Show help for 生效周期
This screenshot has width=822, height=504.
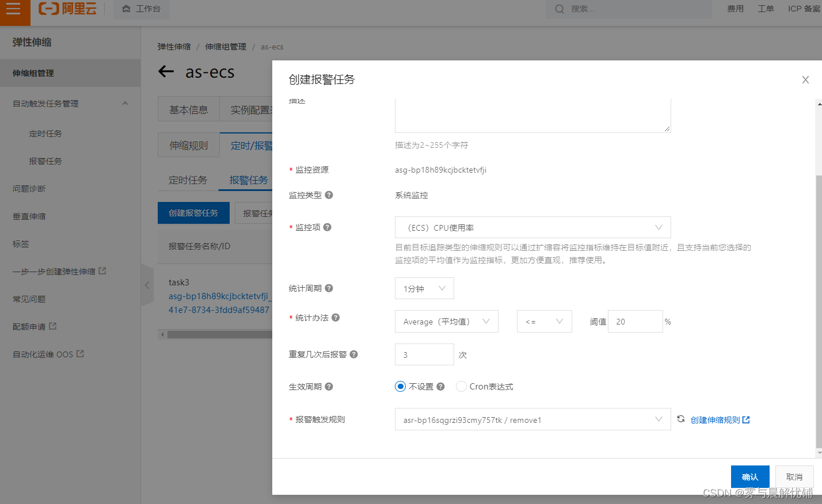(329, 387)
